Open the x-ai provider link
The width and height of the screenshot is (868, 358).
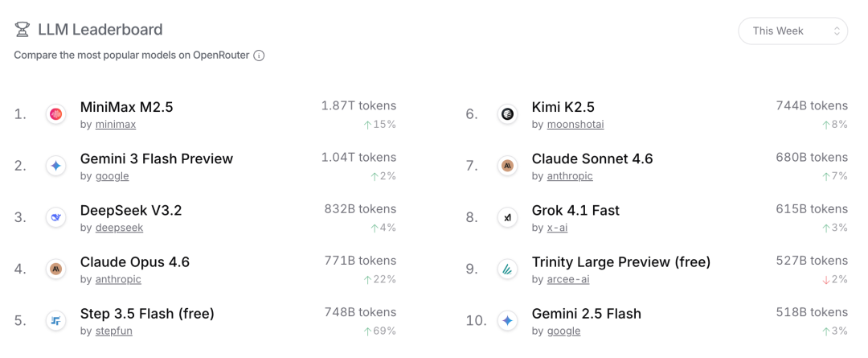[x=557, y=228]
